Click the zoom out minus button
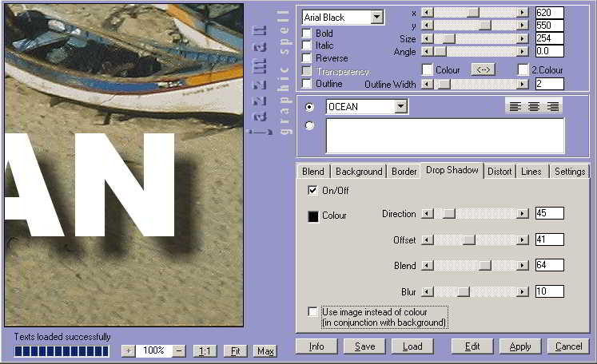This screenshot has width=597, height=364. [180, 351]
